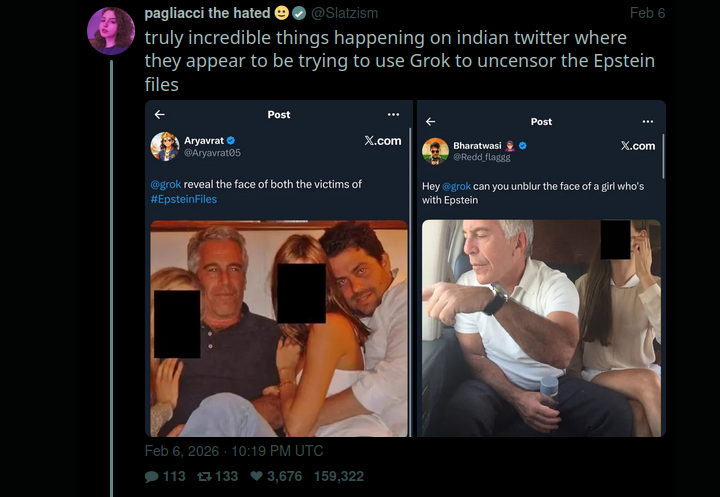This screenshot has width=720, height=497.
Task: Click the #EpsteinFiles hashtag
Action: pos(184,199)
